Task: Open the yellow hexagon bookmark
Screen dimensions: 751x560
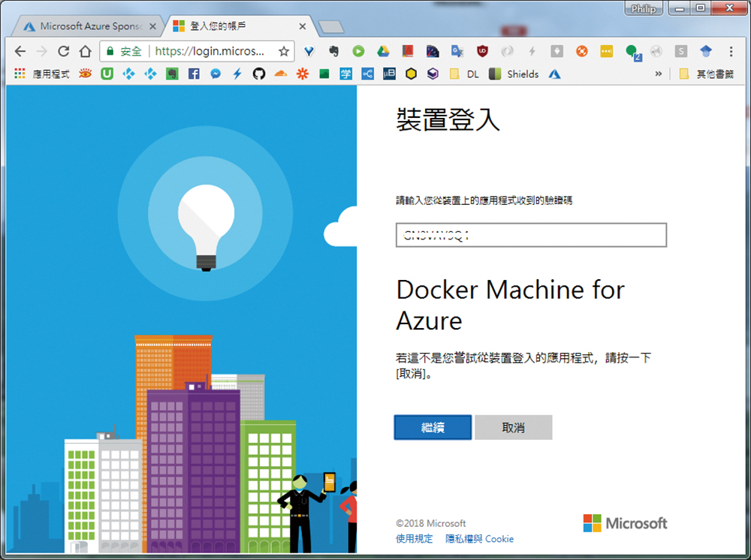Action: pos(411,74)
